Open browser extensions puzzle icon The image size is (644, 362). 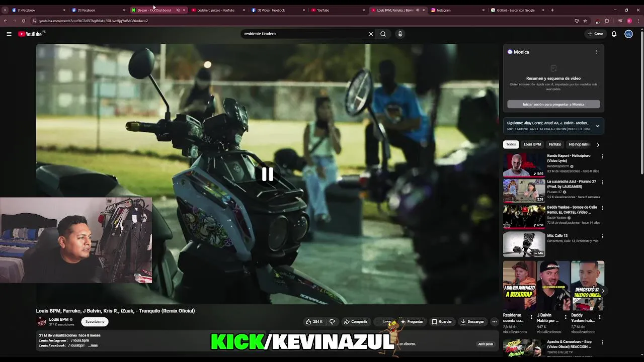[x=607, y=21]
